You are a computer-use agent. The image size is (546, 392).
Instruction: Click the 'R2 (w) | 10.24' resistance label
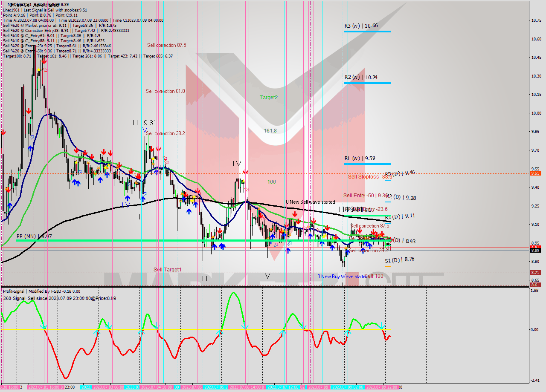[361, 78]
